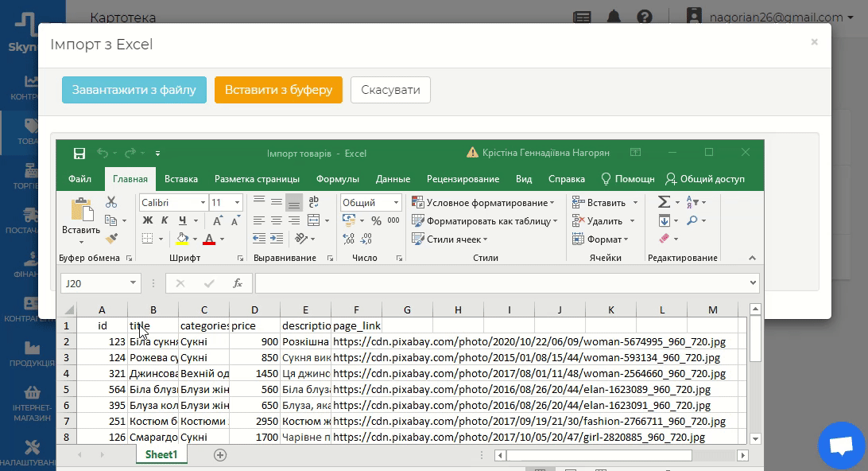
Task: Click the large Вставить clipboard paste icon
Action: click(x=81, y=210)
